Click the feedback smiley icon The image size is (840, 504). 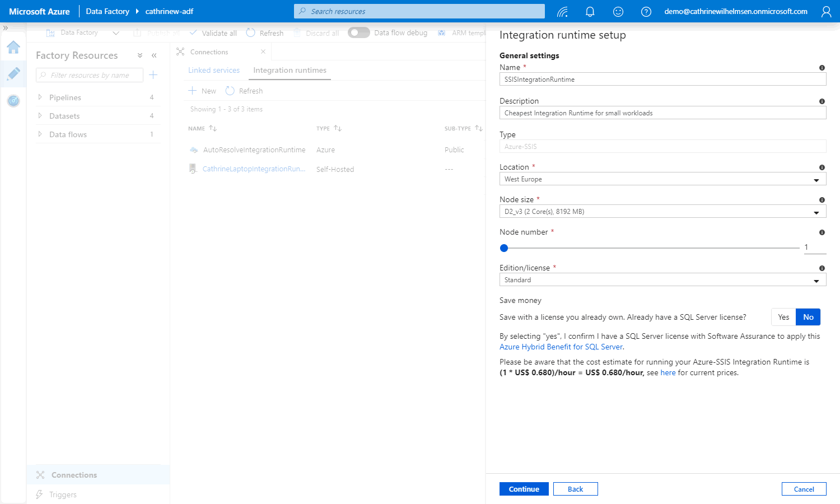(618, 12)
